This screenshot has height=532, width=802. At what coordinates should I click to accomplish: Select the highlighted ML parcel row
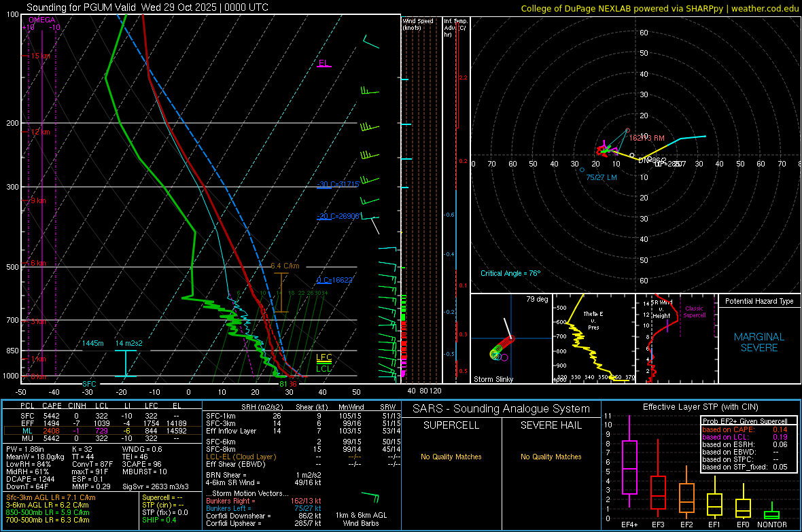(x=103, y=431)
